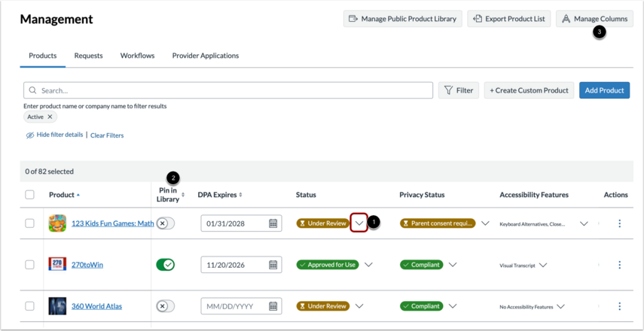Click the empty MM/DD/YYYY date field

(x=241, y=306)
